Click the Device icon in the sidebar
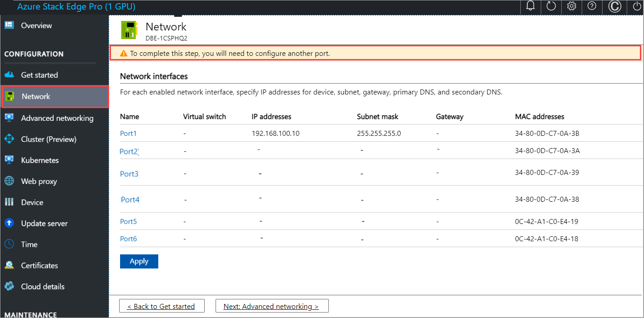 [9, 202]
